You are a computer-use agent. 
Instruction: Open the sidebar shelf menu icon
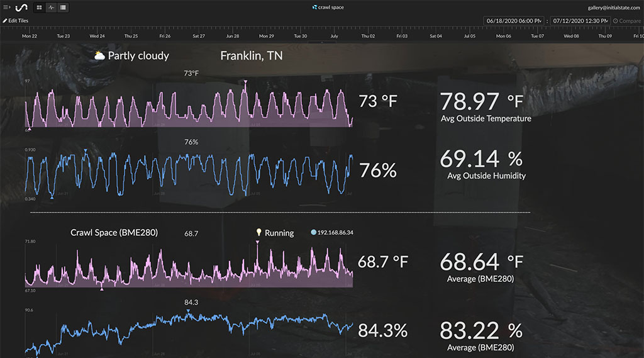coord(6,8)
